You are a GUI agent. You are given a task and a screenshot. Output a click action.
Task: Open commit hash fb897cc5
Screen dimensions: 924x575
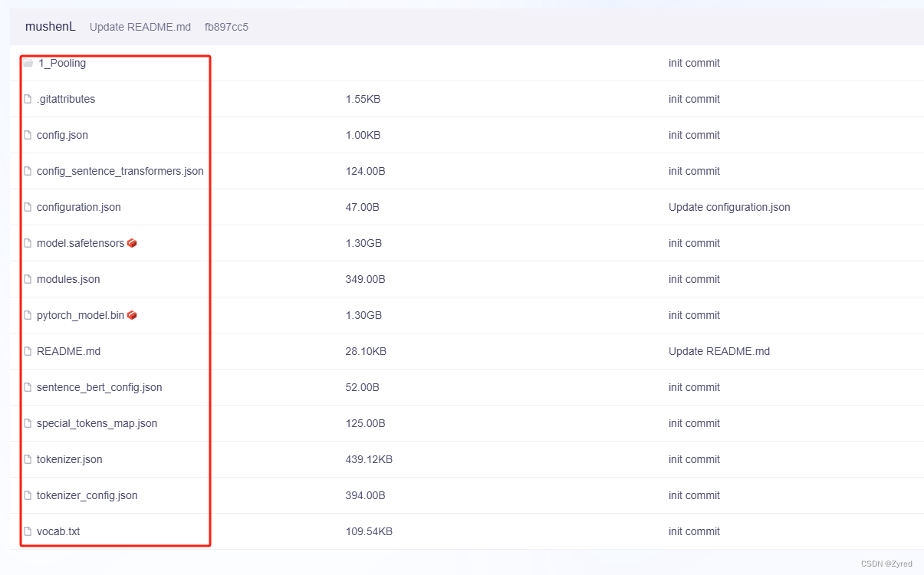[226, 27]
